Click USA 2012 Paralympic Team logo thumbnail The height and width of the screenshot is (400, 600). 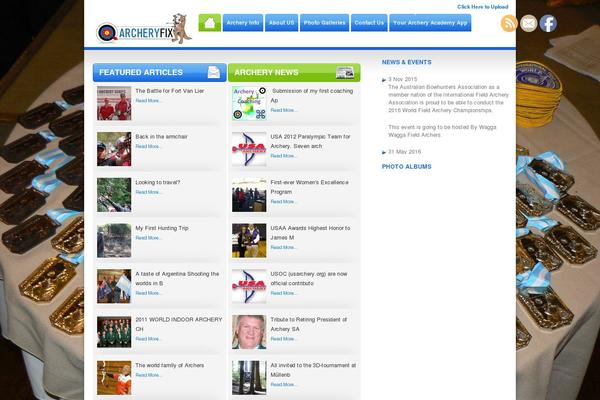point(249,149)
